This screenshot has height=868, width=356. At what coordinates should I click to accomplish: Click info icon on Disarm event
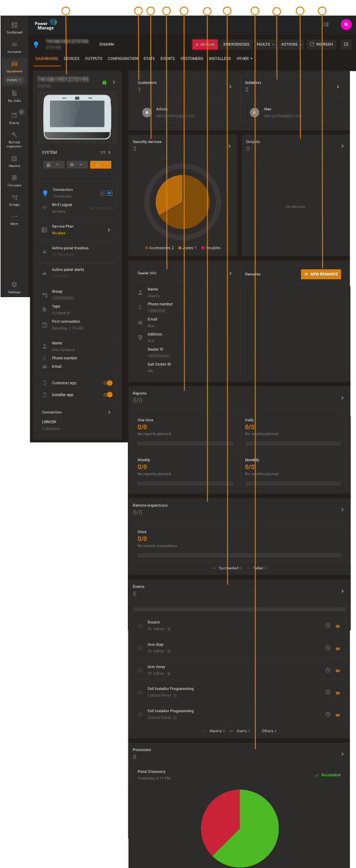click(140, 626)
